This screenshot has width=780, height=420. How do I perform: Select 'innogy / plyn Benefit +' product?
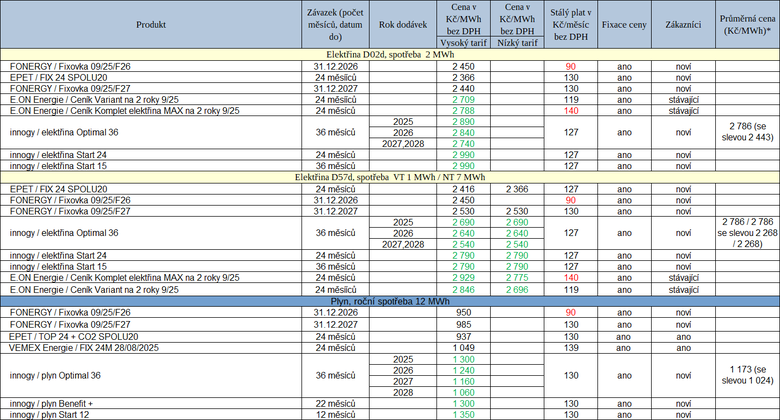(51, 404)
